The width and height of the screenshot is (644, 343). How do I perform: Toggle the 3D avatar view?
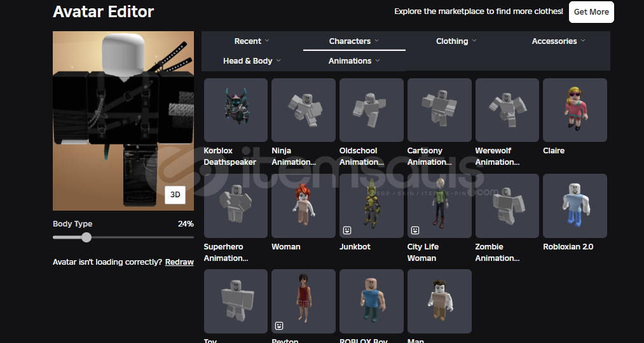pos(175,195)
